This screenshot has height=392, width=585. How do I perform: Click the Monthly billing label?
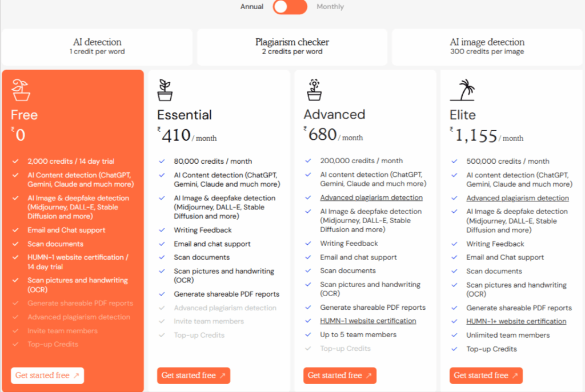(330, 7)
